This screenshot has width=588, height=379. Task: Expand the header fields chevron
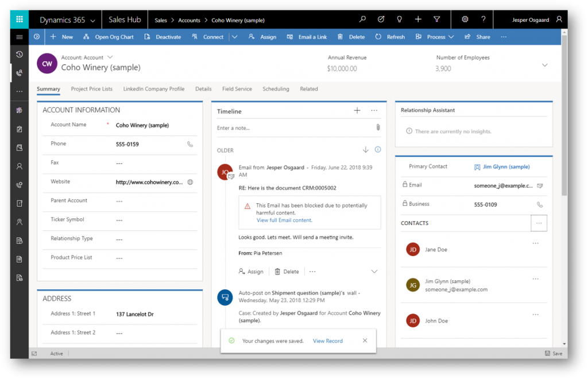pyautogui.click(x=544, y=65)
